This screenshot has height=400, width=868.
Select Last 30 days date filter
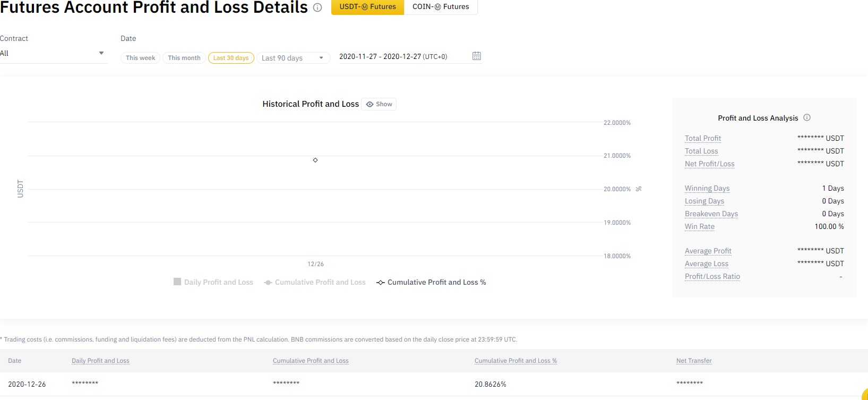[231, 58]
